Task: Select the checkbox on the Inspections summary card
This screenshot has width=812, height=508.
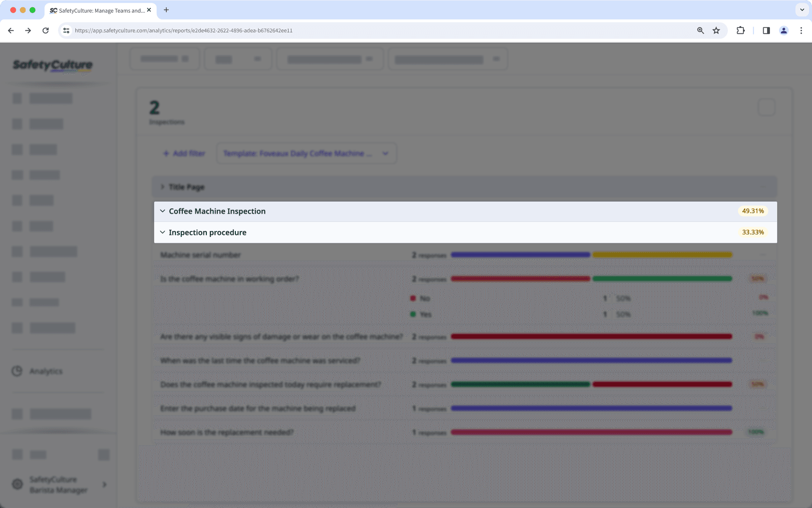Action: point(766,107)
